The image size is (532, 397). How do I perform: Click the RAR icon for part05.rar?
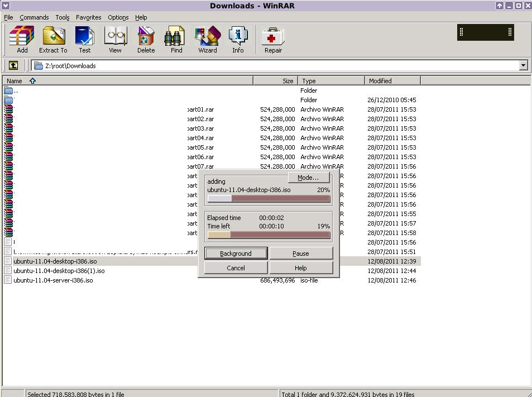[x=8, y=147]
